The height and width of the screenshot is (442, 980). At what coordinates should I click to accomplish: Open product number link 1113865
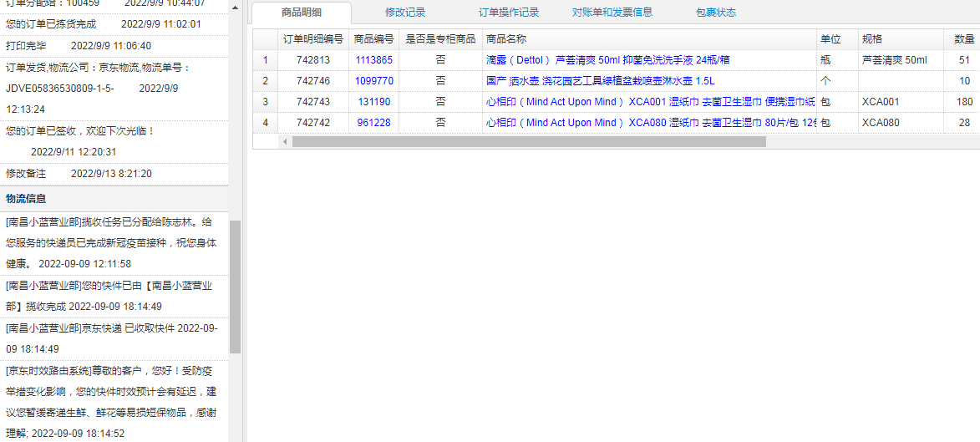(373, 61)
